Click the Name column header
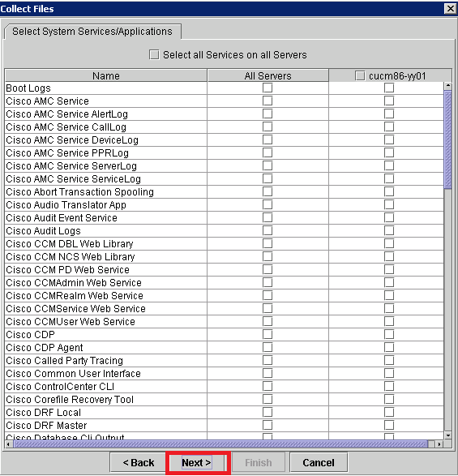The image size is (458, 476). [x=106, y=75]
